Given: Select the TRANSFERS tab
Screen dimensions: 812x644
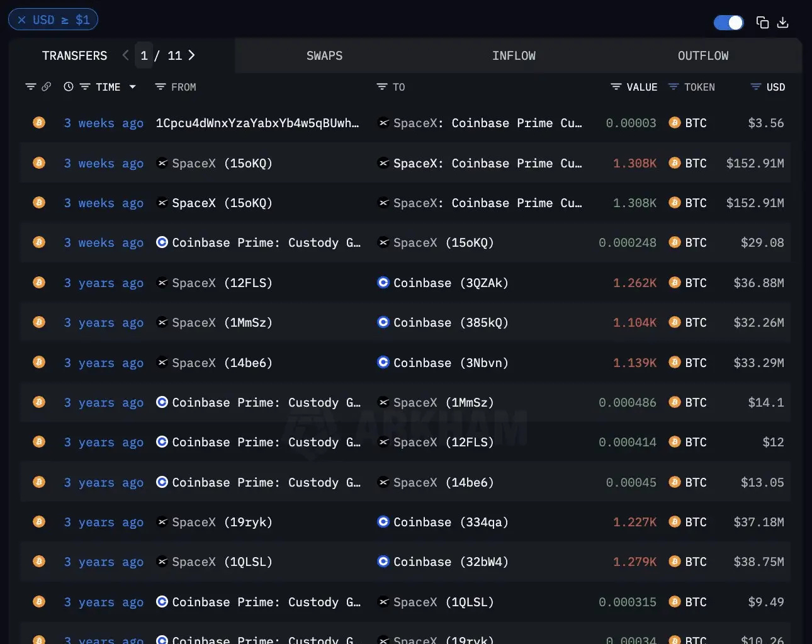Looking at the screenshot, I should click(x=74, y=55).
